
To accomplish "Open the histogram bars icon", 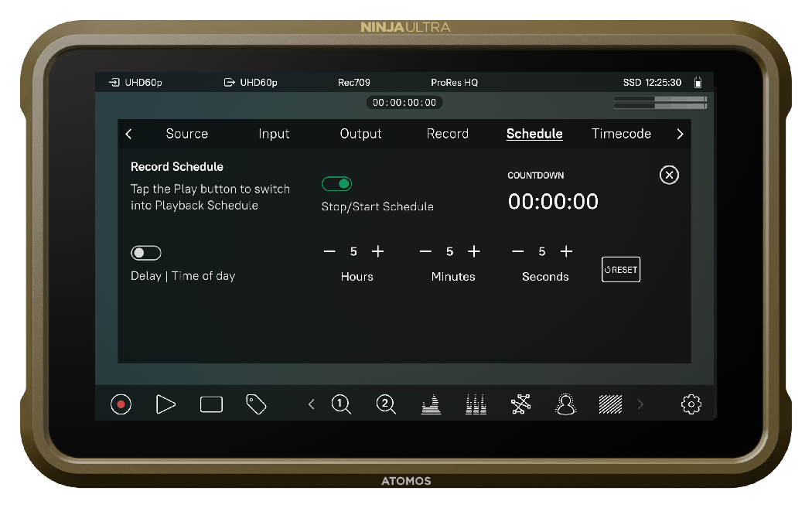I will tap(476, 404).
